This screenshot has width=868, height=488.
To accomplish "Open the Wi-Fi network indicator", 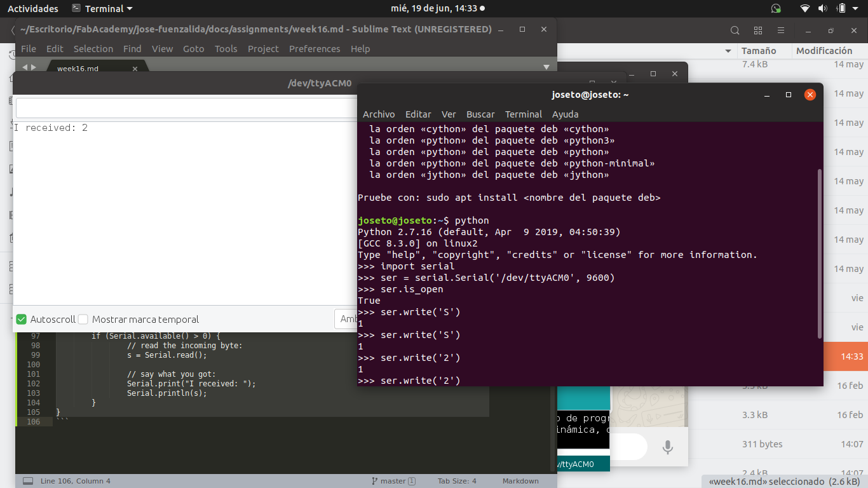I will point(805,9).
